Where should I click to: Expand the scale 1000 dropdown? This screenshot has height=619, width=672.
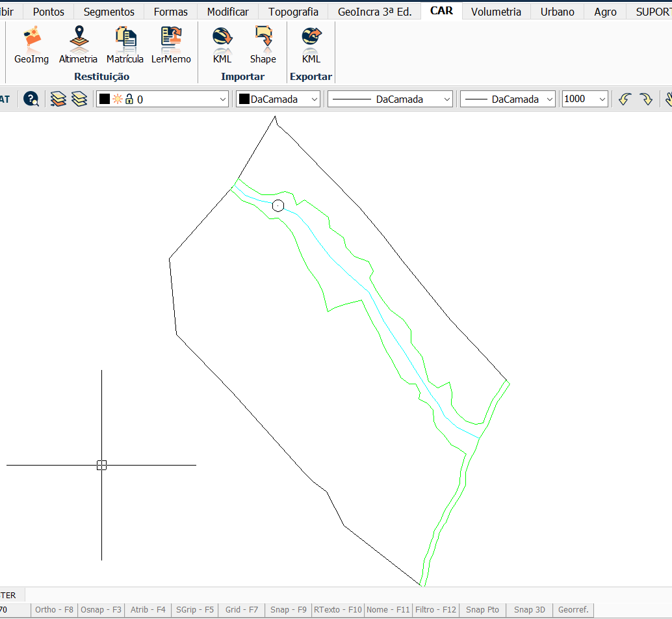click(x=602, y=99)
